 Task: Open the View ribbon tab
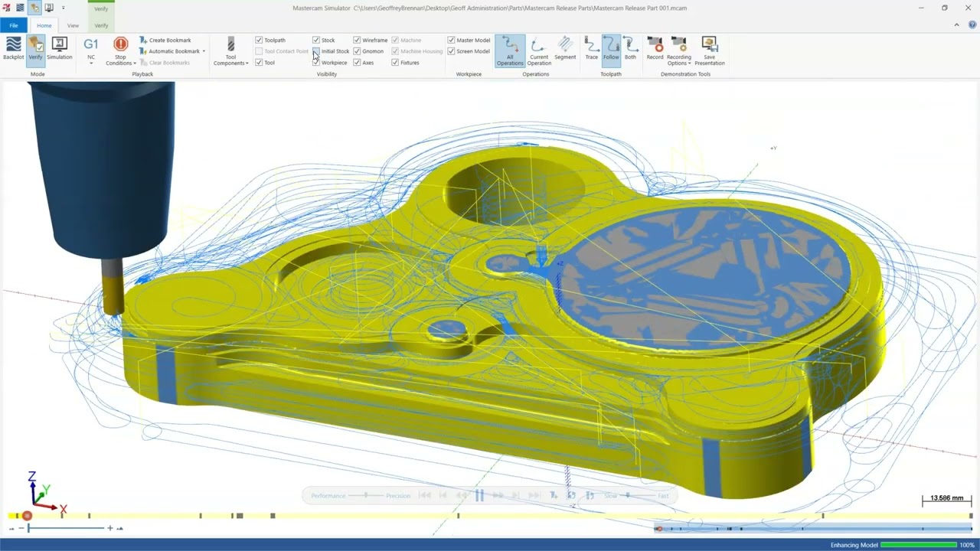click(73, 25)
